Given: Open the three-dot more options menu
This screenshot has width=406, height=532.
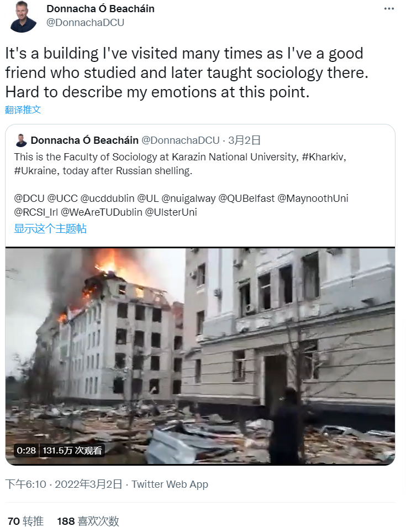Looking at the screenshot, I should click(389, 9).
